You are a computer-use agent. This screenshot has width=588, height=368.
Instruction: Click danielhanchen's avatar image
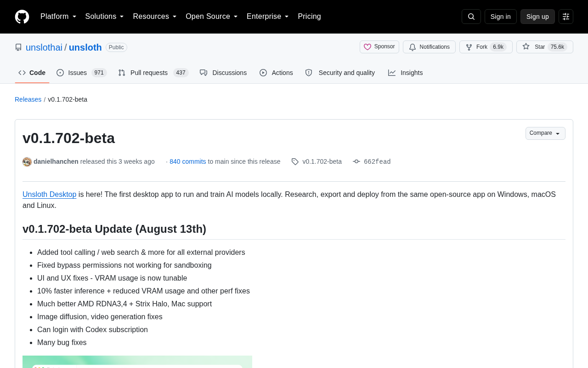[x=27, y=162]
